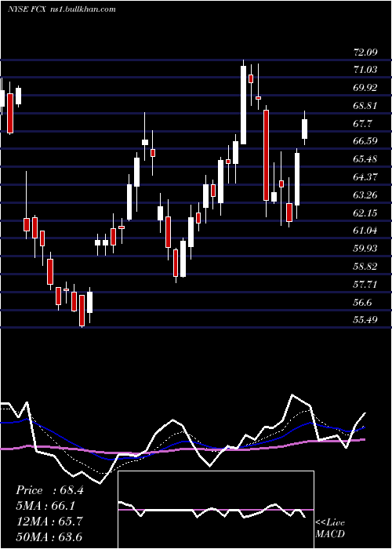Click the tallest white candlestick reaching 72.09

[x=243, y=104]
